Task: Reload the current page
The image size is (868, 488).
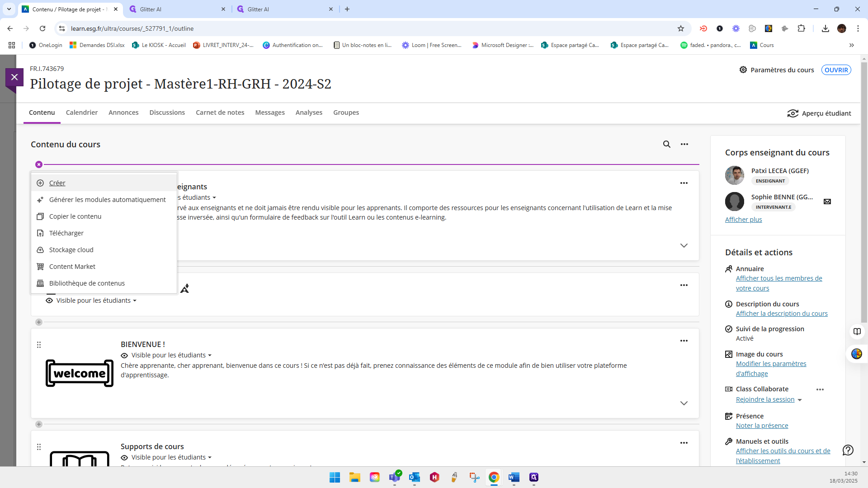Action: tap(42, 28)
